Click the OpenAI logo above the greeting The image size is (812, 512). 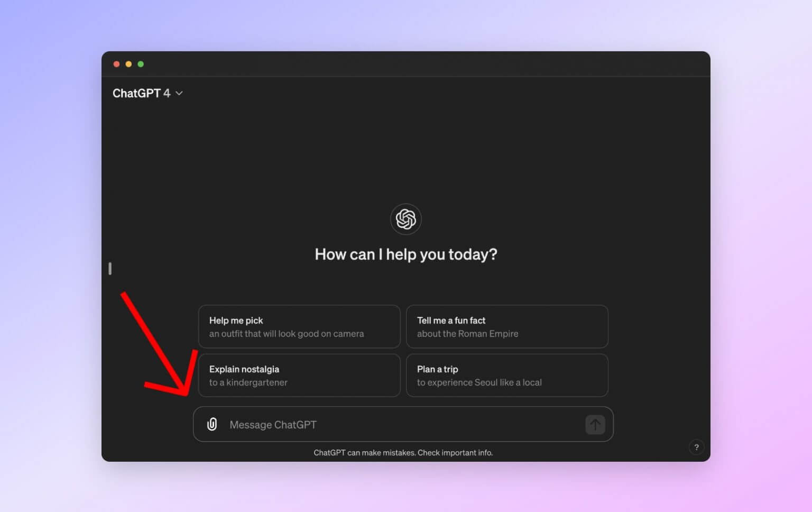405,219
